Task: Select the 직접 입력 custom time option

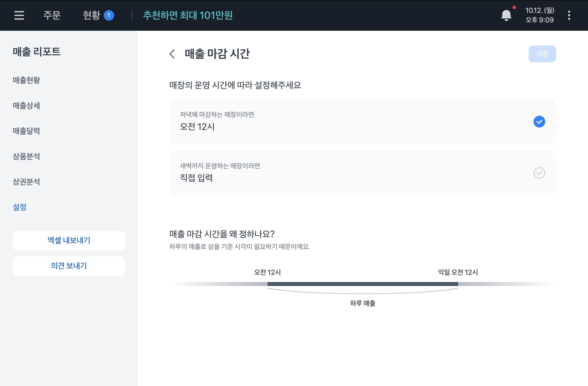Action: [x=363, y=173]
